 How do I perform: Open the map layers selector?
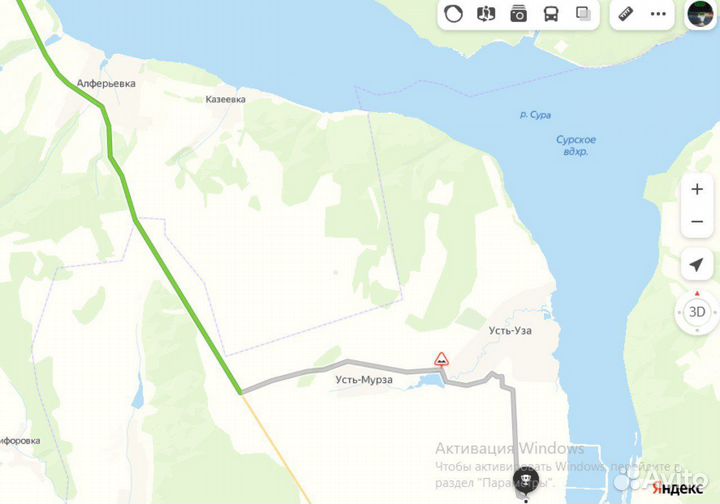coord(584,14)
